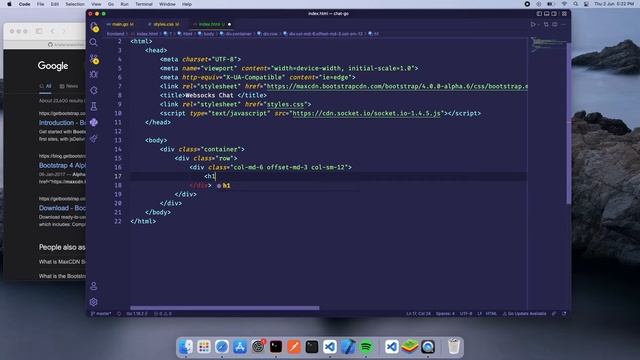Click line number 13 in gutter
640x360 pixels.
click(x=118, y=140)
